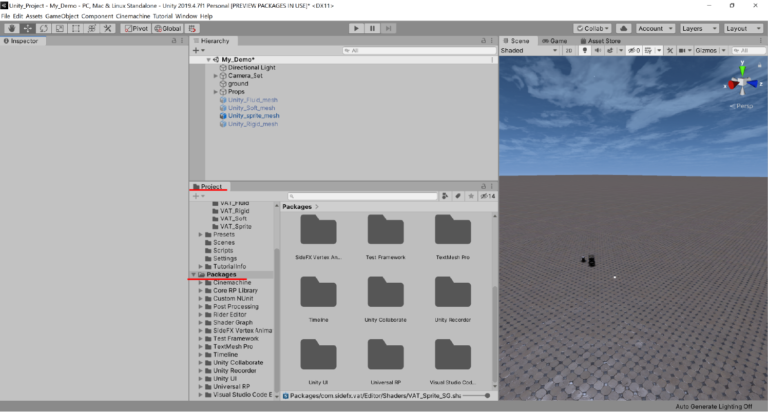Expand Props in Hierarchy
768x412 pixels.
pos(216,92)
